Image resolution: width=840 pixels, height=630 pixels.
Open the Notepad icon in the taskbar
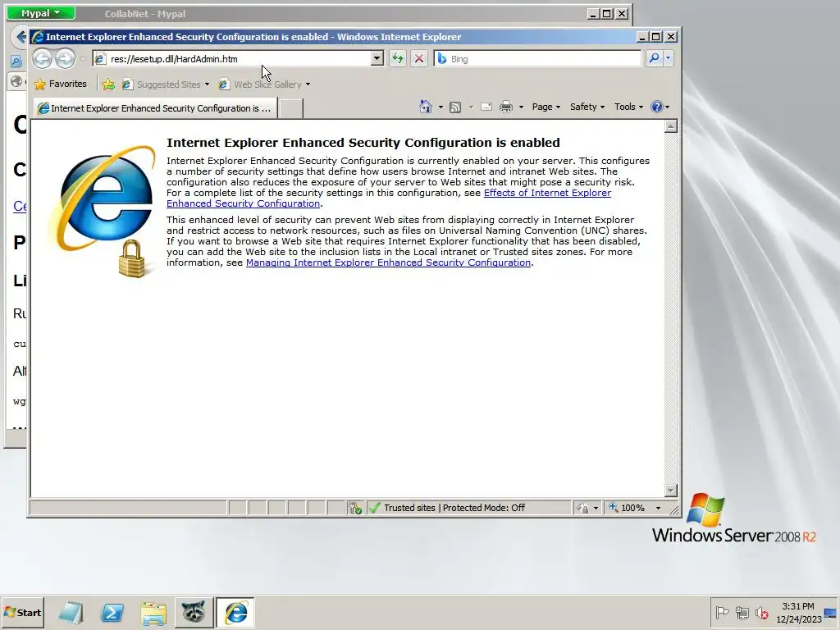(x=71, y=612)
